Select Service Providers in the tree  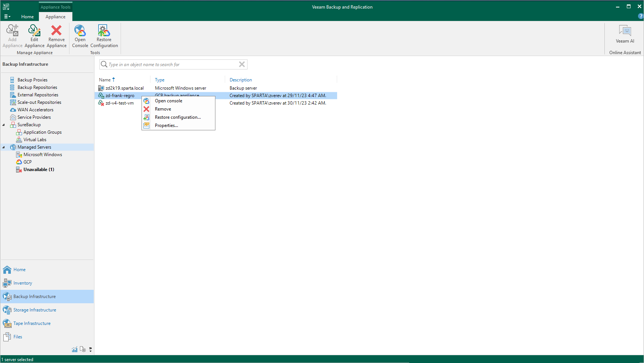click(34, 117)
